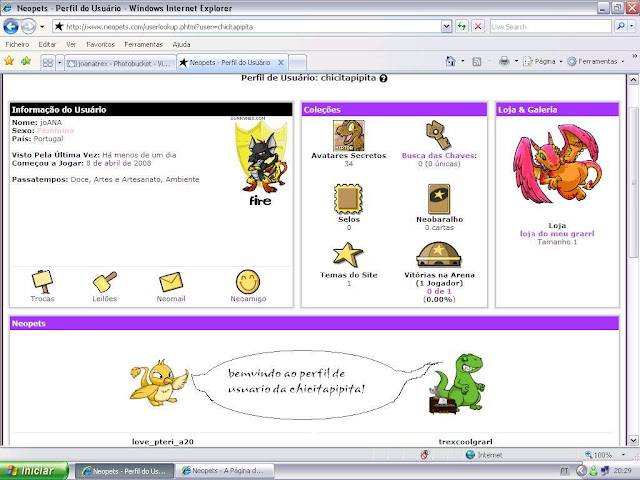Expand the address bar history dropdown
Screen dimensions: 640x480
pyautogui.click(x=447, y=27)
